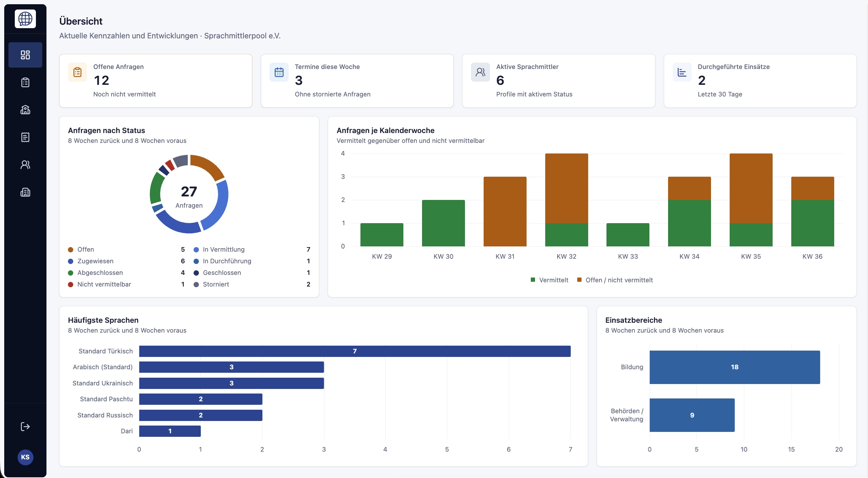Select the red Nicht vermittelbar legend dot
Image resolution: width=868 pixels, height=478 pixels.
(x=71, y=284)
